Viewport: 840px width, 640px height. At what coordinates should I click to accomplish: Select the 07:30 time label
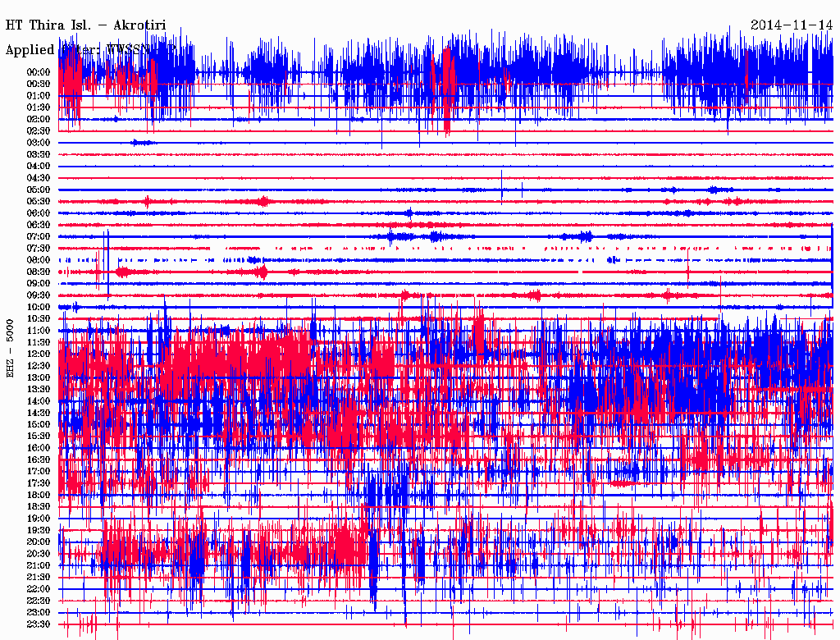click(x=38, y=249)
